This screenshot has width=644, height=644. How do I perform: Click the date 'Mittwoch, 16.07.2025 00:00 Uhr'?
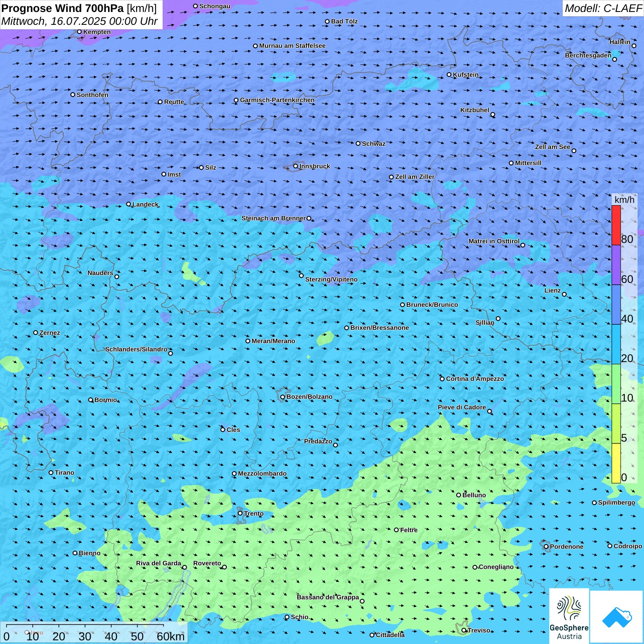[x=80, y=21]
